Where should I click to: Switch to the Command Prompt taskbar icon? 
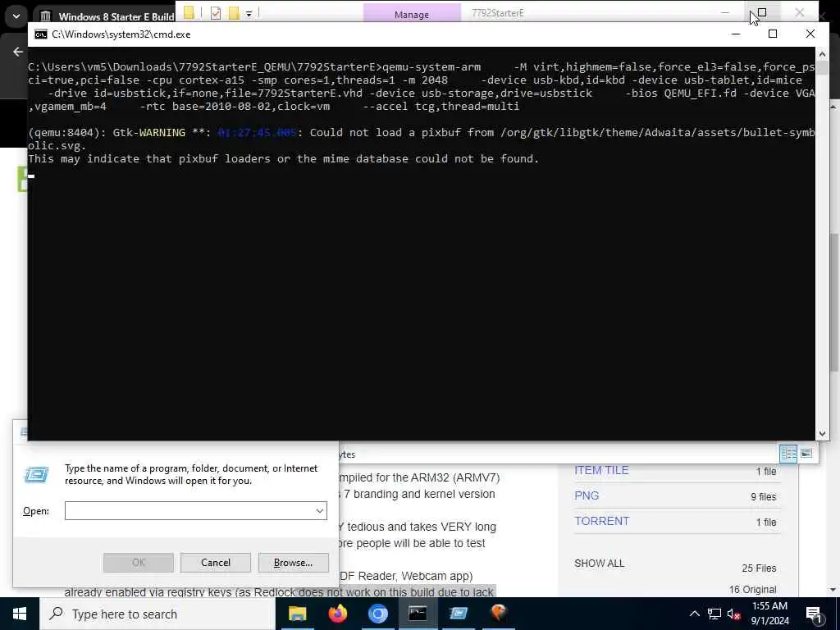[x=418, y=614]
